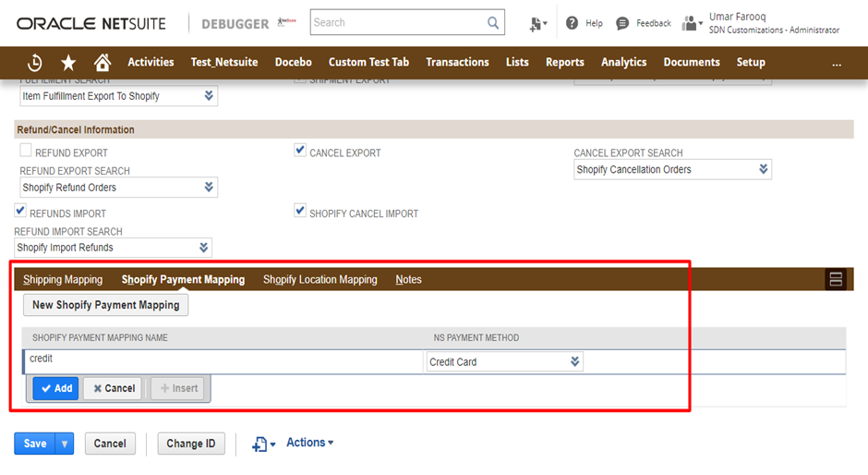Open the Recent Records clock icon
Image resolution: width=868 pixels, height=475 pixels.
34,63
